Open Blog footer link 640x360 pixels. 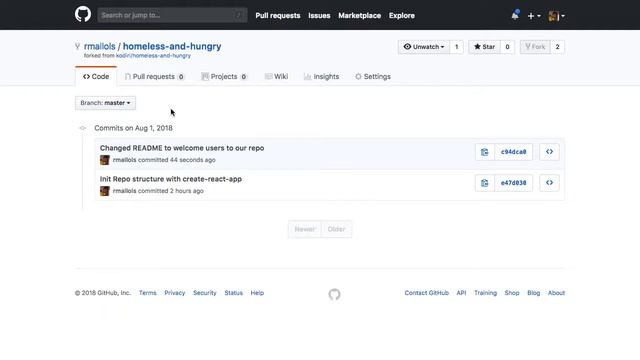533,293
